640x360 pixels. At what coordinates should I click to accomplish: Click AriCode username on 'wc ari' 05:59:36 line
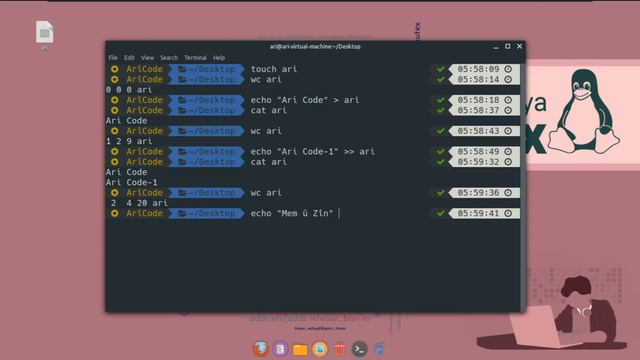[x=144, y=193]
